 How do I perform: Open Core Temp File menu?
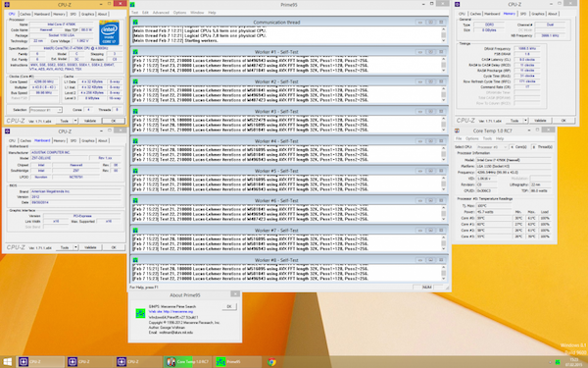click(459, 138)
